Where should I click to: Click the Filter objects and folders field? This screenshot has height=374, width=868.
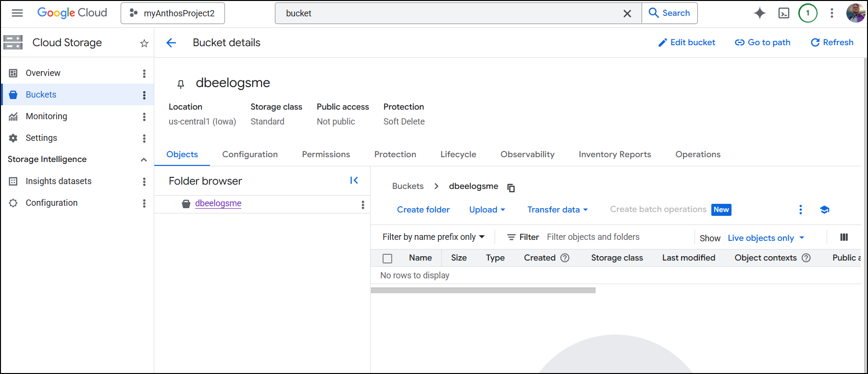[615, 237]
